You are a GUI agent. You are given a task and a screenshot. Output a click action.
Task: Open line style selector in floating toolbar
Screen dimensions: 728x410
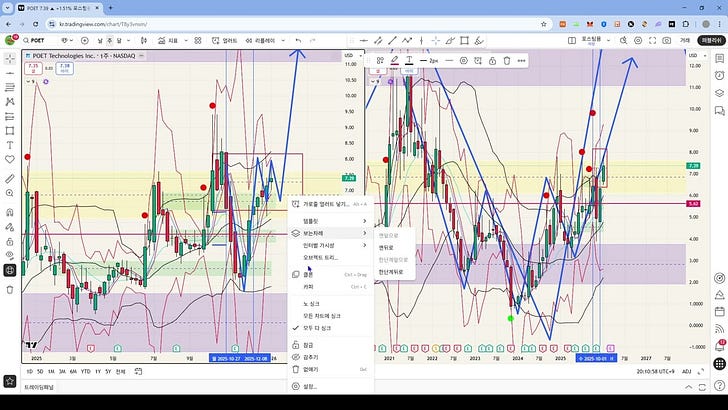pos(448,60)
